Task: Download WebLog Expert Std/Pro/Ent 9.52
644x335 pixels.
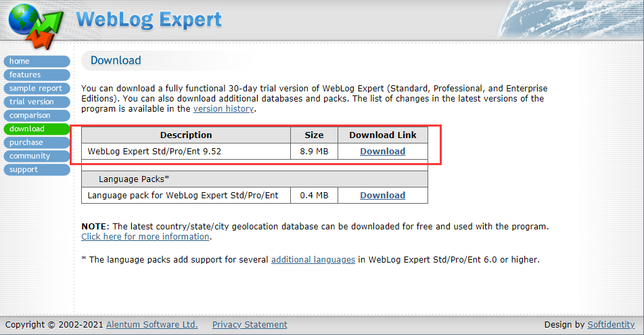Action: (382, 152)
